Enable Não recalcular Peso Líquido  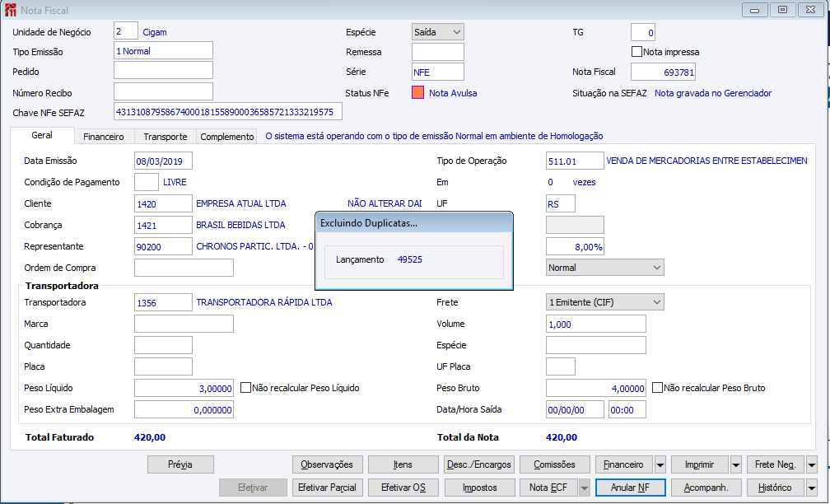245,388
